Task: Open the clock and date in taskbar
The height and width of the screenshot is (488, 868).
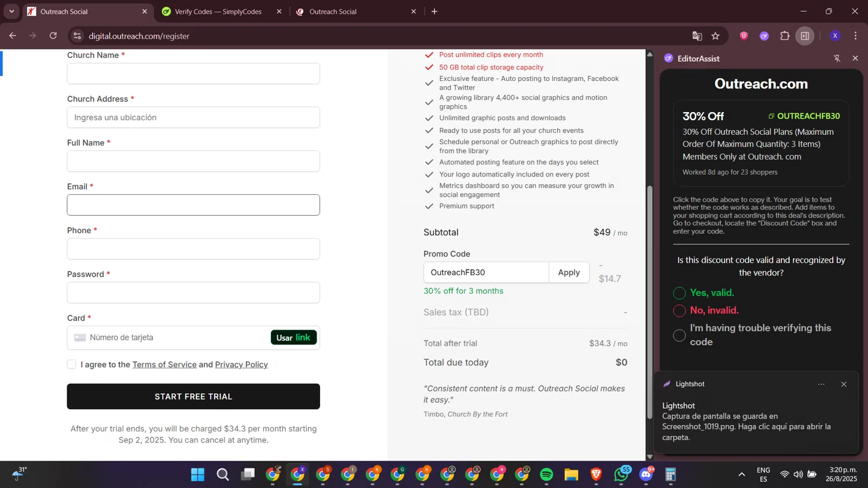Action: [843, 475]
